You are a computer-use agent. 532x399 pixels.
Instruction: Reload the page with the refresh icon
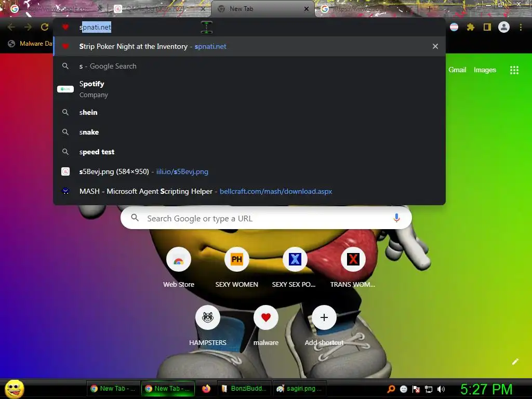point(45,27)
